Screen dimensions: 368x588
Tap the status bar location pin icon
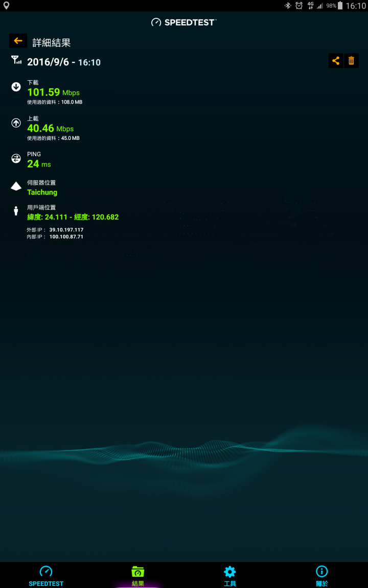coord(6,6)
